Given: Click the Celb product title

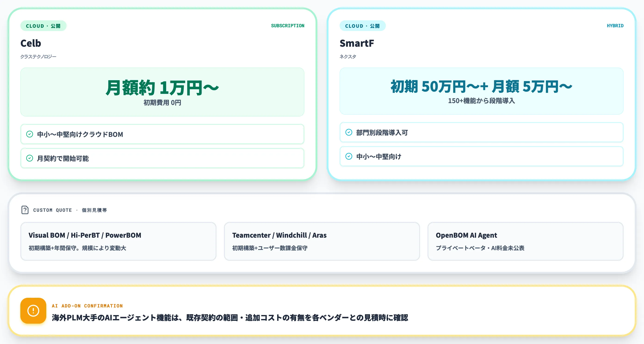Looking at the screenshot, I should (x=31, y=43).
